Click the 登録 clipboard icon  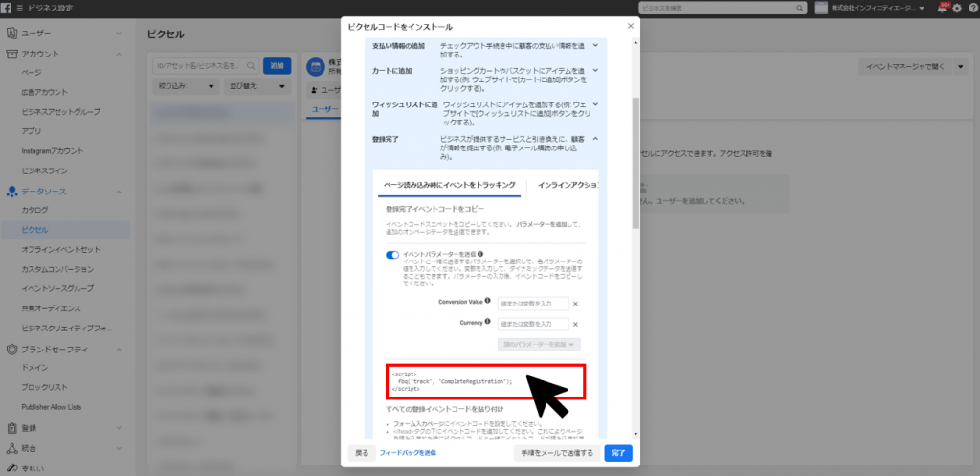[11, 428]
